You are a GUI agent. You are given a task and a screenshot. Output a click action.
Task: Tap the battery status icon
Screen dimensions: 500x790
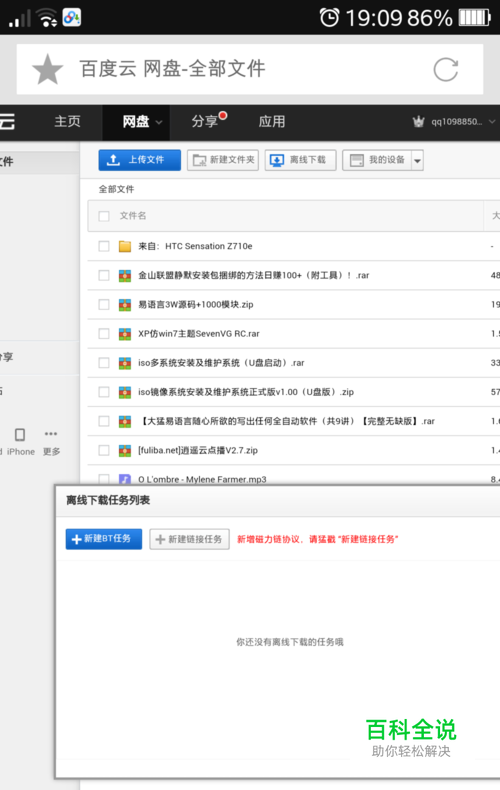point(474,18)
